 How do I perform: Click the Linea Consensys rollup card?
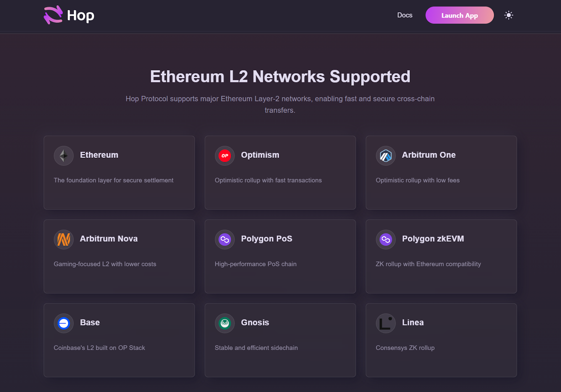[x=441, y=340]
